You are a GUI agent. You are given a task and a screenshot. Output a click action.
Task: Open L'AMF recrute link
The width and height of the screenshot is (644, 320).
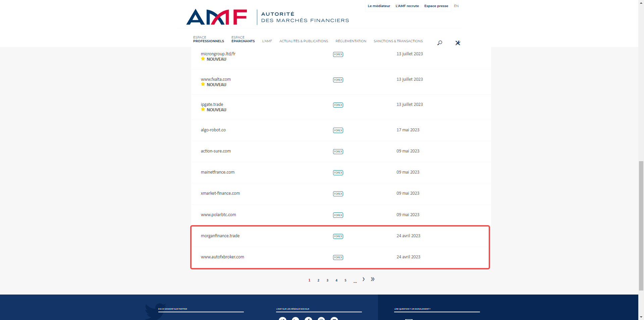[407, 6]
